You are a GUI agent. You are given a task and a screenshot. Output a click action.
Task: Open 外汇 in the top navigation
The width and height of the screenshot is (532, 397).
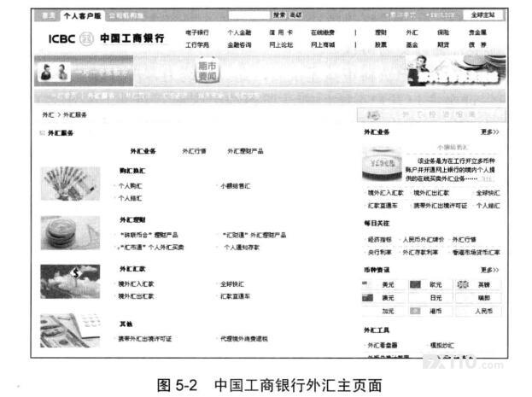[412, 32]
